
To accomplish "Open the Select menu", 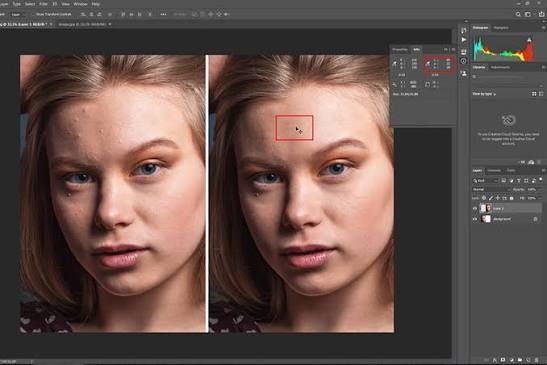I will [x=30, y=4].
